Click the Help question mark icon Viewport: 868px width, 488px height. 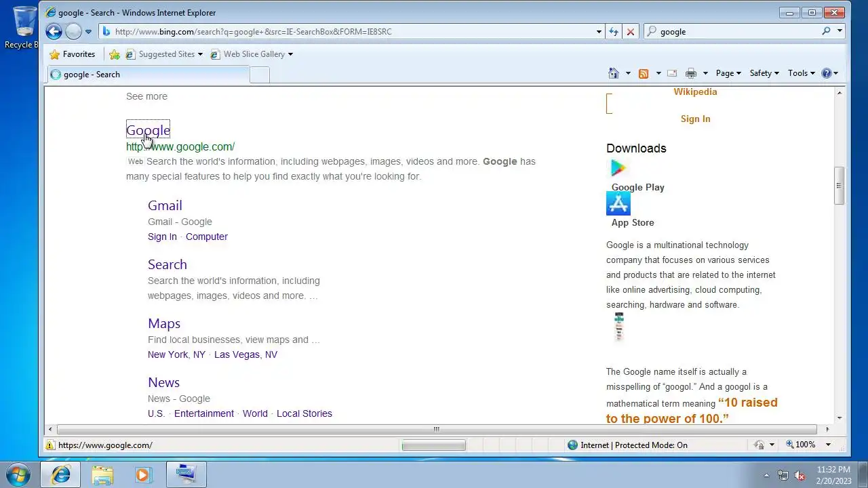pyautogui.click(x=827, y=73)
